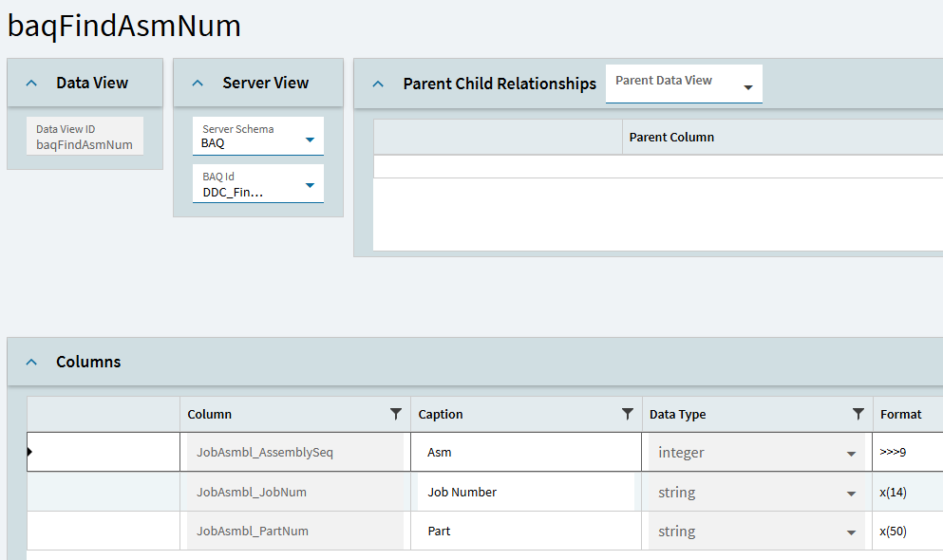Click the >>>9 format cell
This screenshot has height=560, width=943.
[x=907, y=453]
